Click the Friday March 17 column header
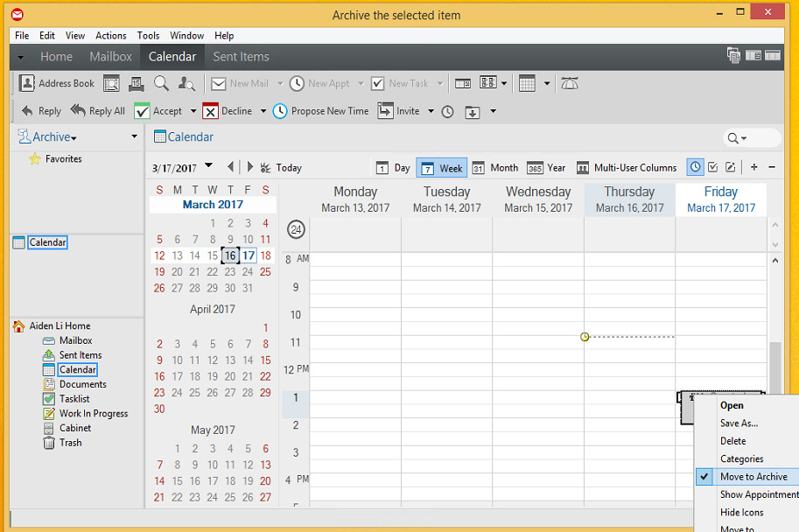799x532 pixels. pyautogui.click(x=721, y=199)
